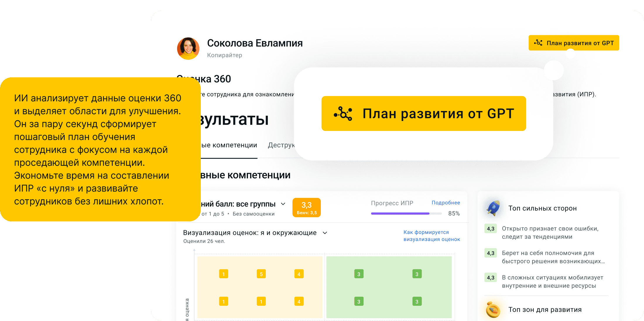Switch to the 'Деструк…' tab
The height and width of the screenshot is (321, 644).
pos(281,145)
